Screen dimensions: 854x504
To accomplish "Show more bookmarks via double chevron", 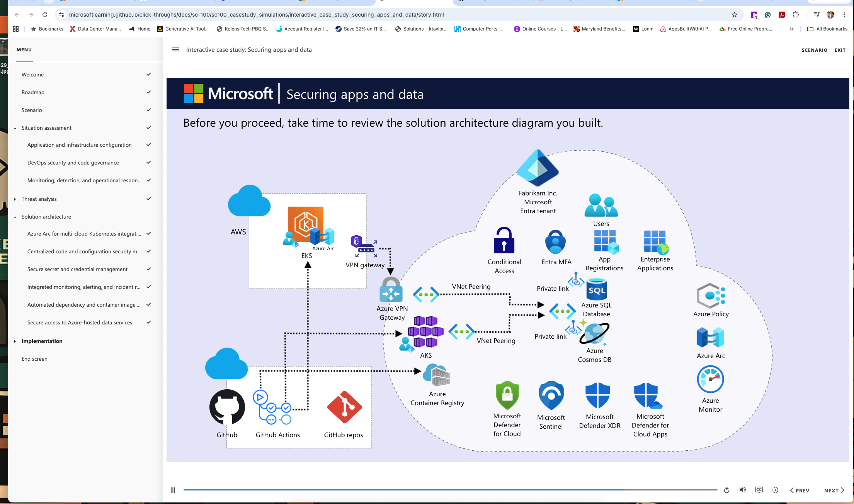I will click(791, 29).
